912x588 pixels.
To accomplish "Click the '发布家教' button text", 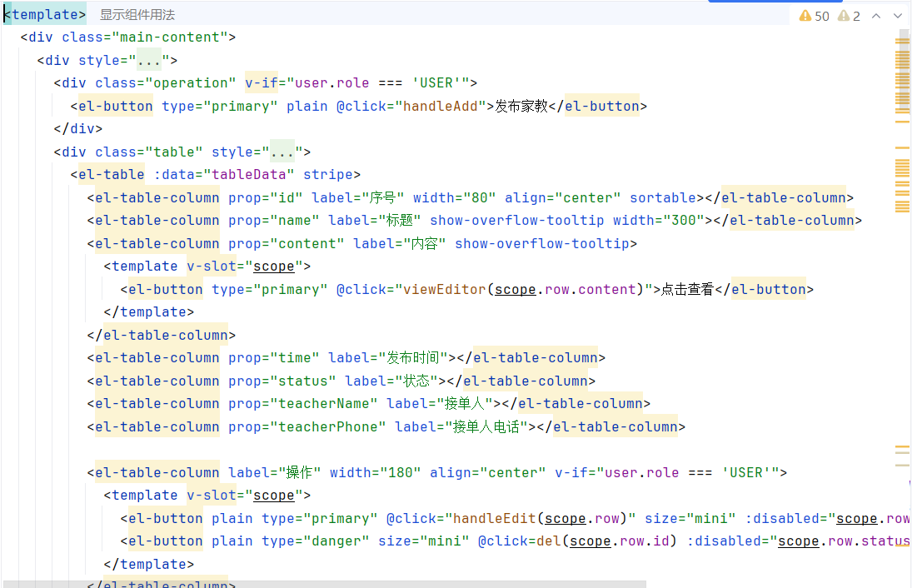I will [x=521, y=107].
